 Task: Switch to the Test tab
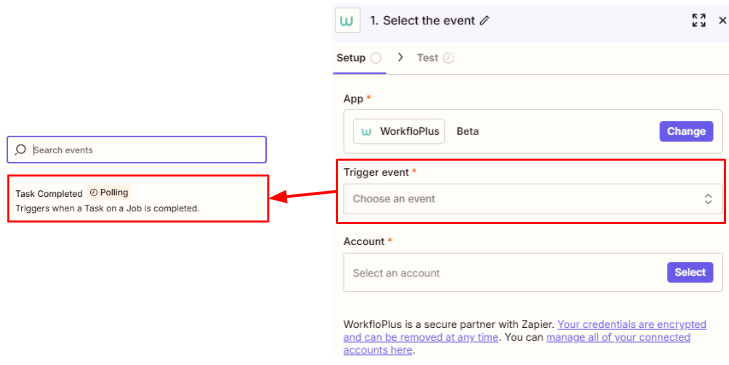tap(427, 58)
